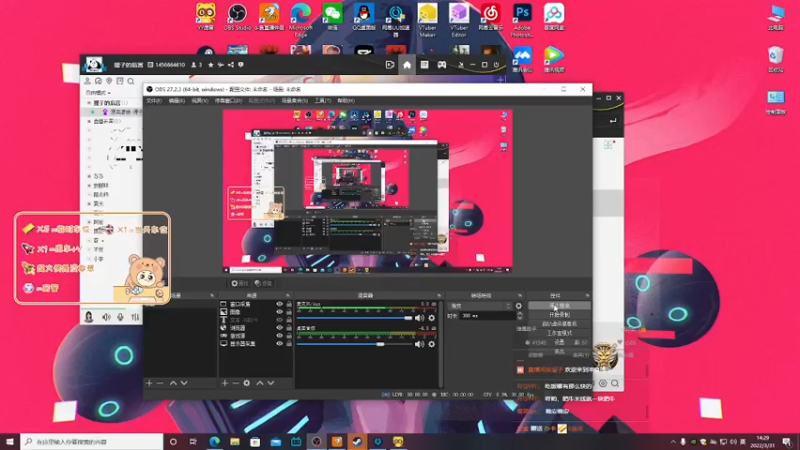Open the VTuber Maker desktop shortcut

click(x=427, y=19)
